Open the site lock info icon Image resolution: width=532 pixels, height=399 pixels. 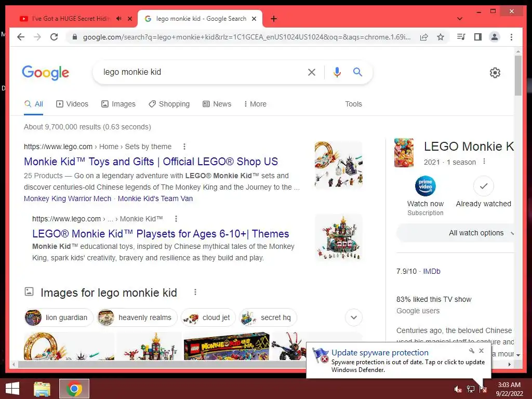(75, 37)
